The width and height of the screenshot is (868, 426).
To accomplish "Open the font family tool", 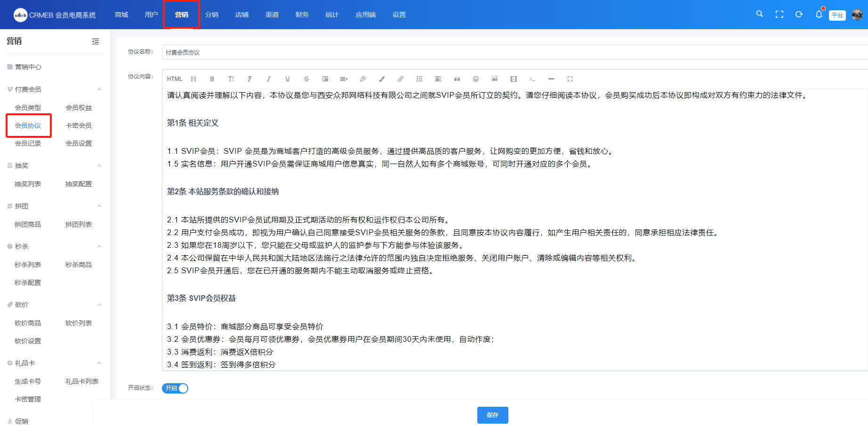I will click(x=250, y=79).
